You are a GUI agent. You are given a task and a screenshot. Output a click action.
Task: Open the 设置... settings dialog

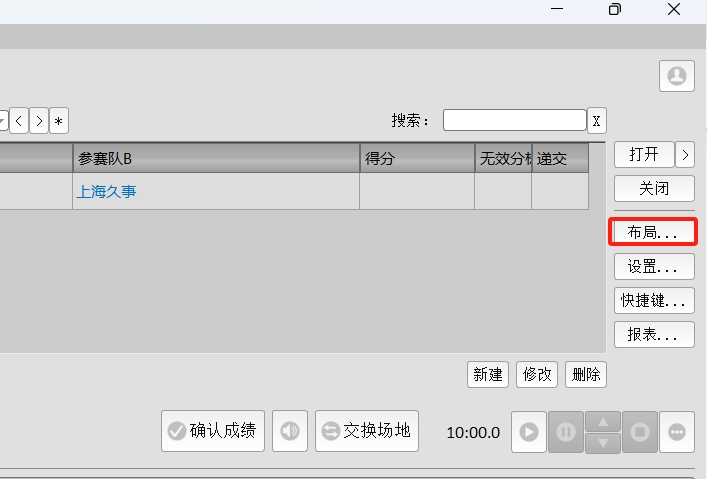click(x=653, y=266)
